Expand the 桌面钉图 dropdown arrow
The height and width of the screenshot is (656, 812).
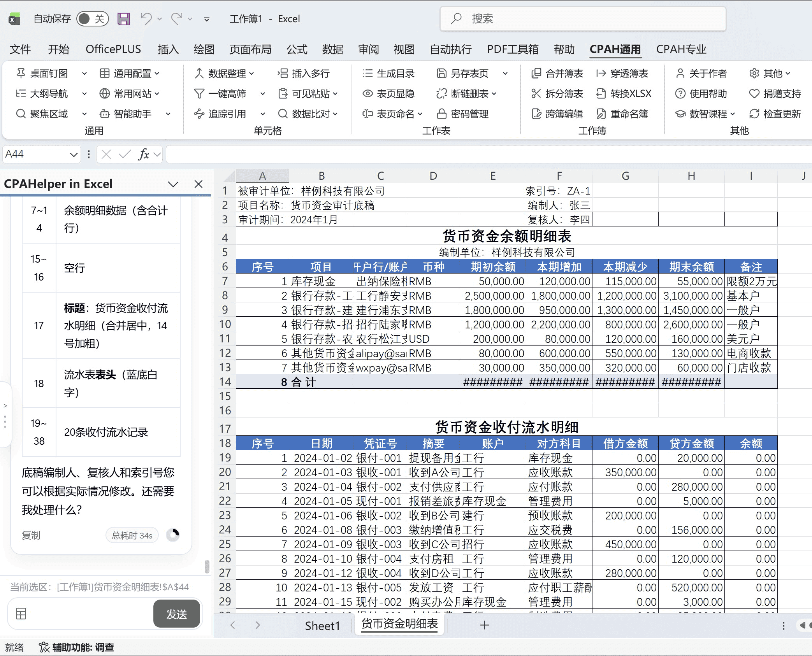(x=84, y=73)
